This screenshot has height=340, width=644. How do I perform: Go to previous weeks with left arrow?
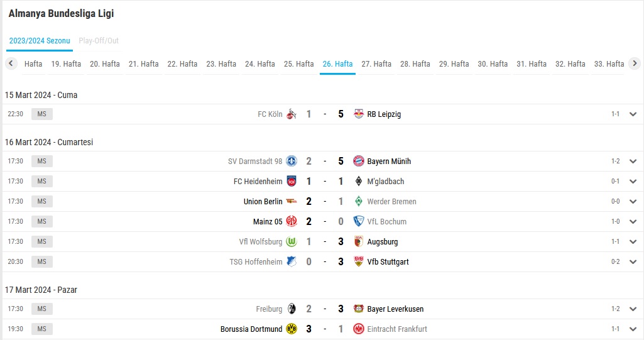coord(11,63)
